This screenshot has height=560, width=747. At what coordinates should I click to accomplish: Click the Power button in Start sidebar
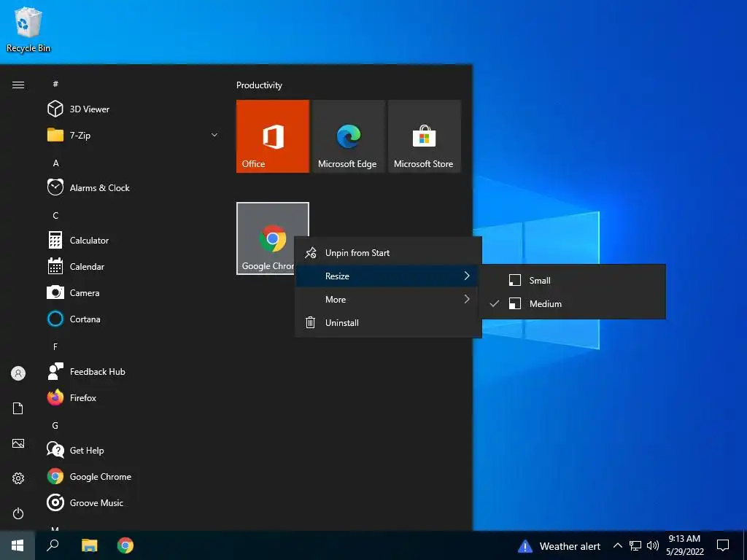(x=18, y=513)
